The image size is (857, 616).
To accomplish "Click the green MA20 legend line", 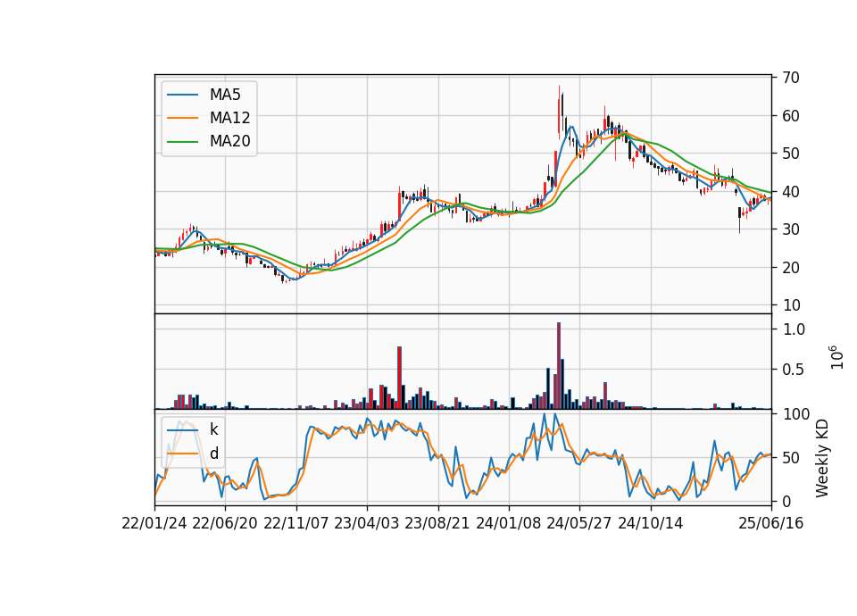I will tap(182, 142).
